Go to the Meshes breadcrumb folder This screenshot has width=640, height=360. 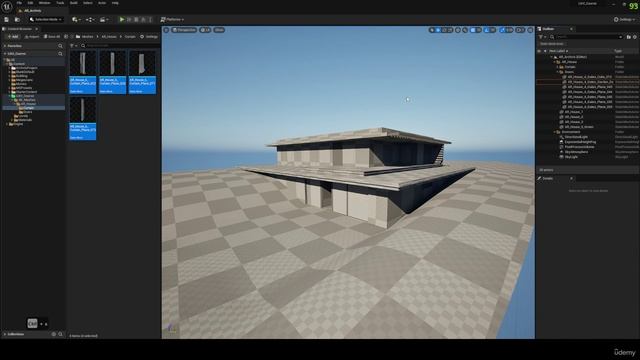[87, 37]
